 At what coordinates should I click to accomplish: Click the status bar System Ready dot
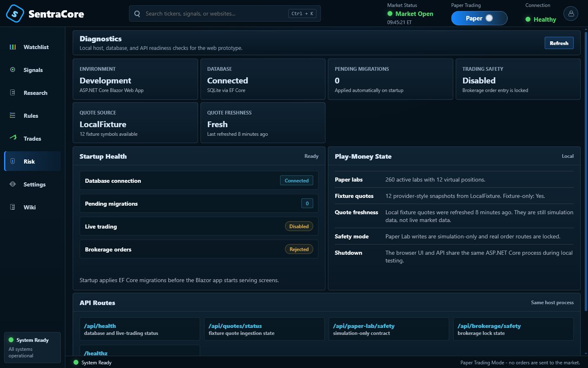[x=76, y=362]
